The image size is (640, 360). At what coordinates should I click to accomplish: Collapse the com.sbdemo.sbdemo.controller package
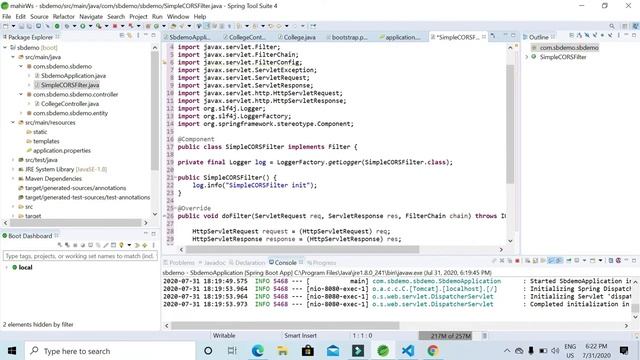21,94
